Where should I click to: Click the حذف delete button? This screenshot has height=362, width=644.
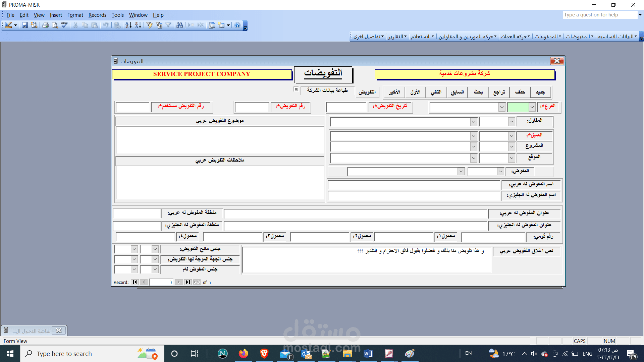pos(520,92)
